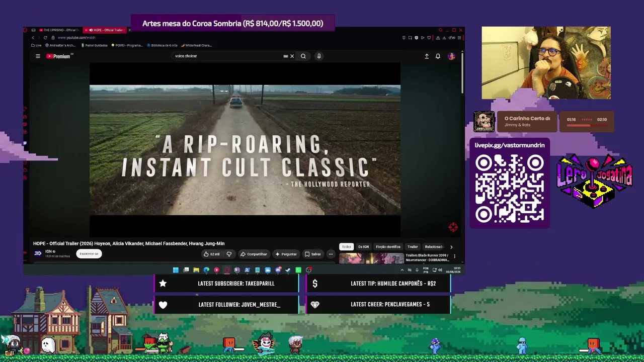Screen dimensions: 644x362
Task: Click the Compartilhar share button
Action: pos(254,254)
